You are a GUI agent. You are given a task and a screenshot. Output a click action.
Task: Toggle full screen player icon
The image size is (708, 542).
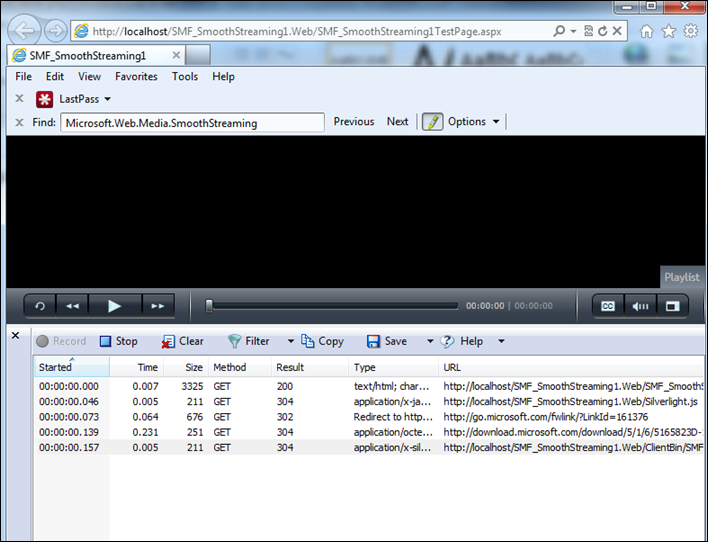point(672,306)
